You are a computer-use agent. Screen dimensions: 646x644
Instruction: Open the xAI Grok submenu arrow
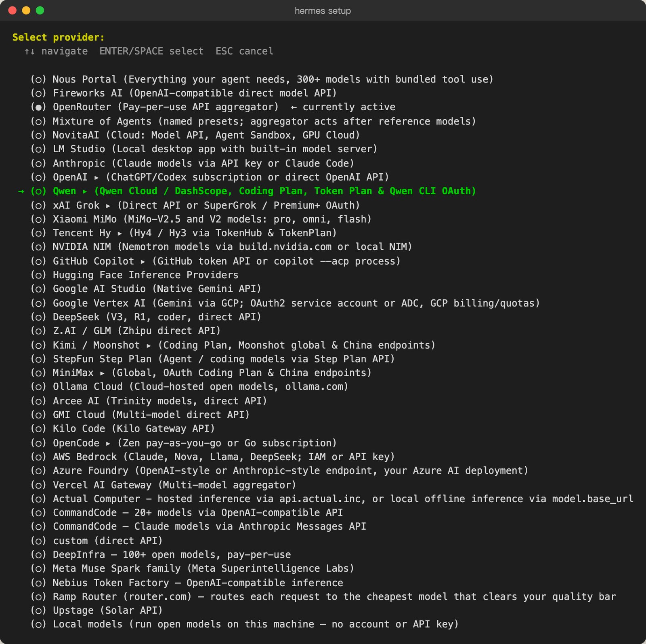point(108,206)
